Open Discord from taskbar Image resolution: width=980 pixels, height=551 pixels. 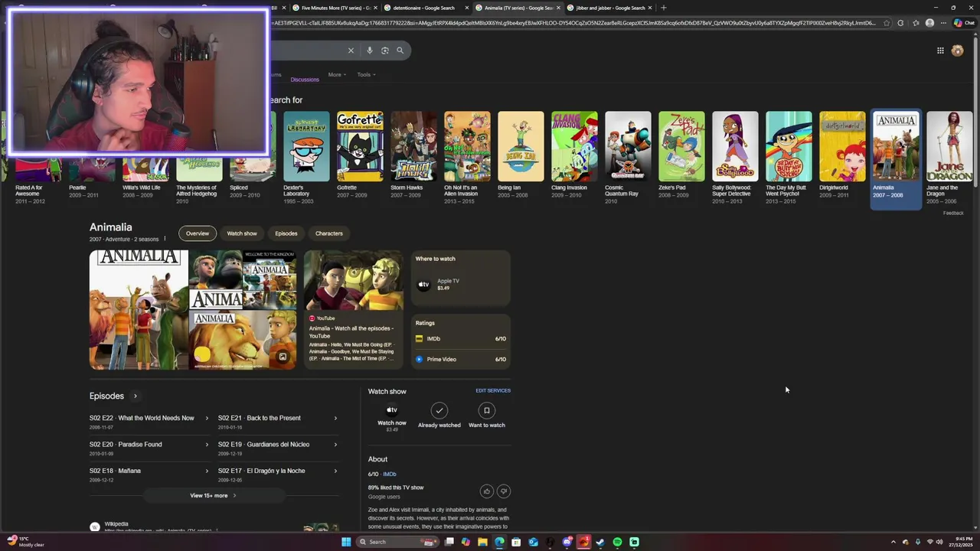(567, 542)
